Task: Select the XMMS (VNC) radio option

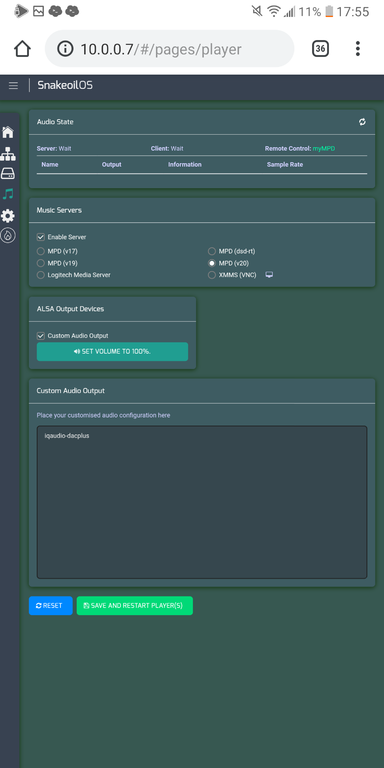Action: coord(212,275)
